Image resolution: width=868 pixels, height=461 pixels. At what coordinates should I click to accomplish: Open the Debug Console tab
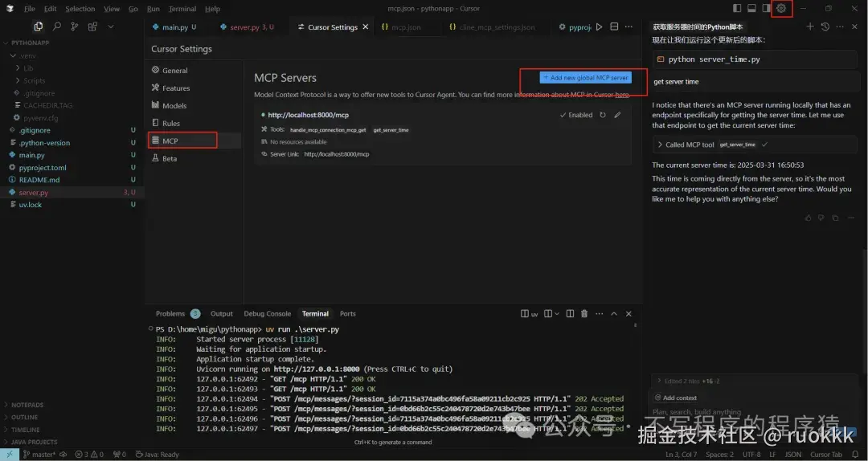tap(268, 314)
